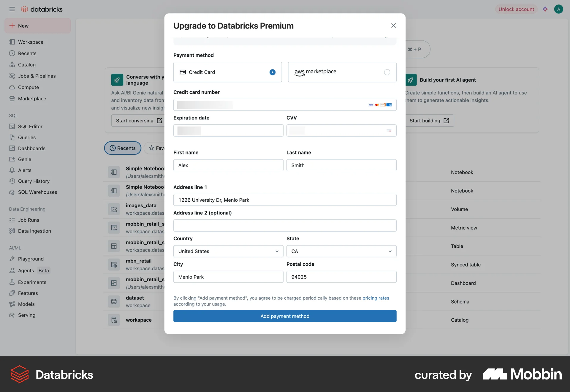The height and width of the screenshot is (392, 570).
Task: Click the Unlock account pill
Action: (516, 9)
